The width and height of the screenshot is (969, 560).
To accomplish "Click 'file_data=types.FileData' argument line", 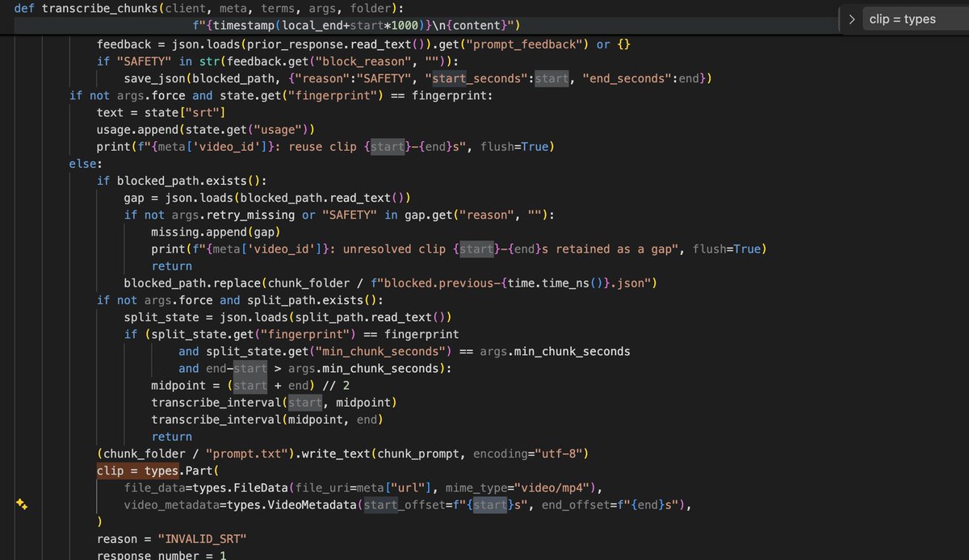I will pyautogui.click(x=363, y=487).
